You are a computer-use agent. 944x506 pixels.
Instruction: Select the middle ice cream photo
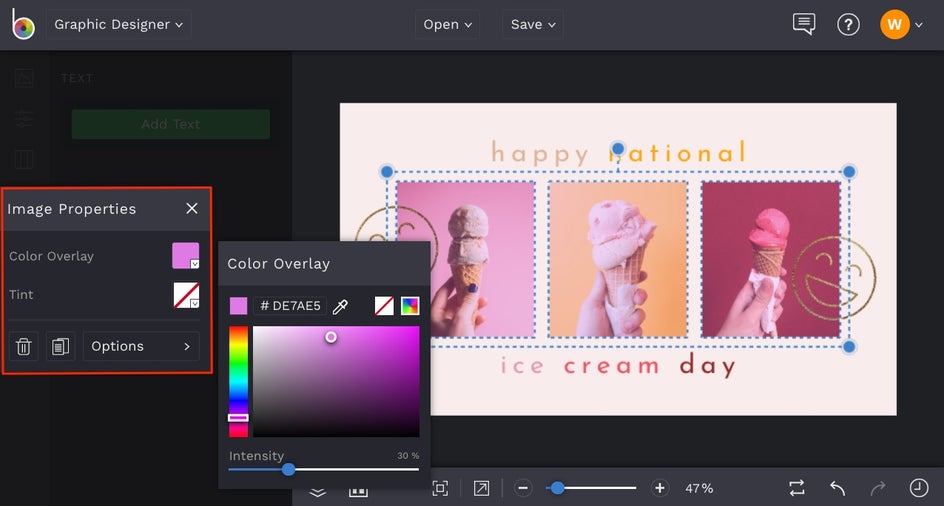click(618, 259)
